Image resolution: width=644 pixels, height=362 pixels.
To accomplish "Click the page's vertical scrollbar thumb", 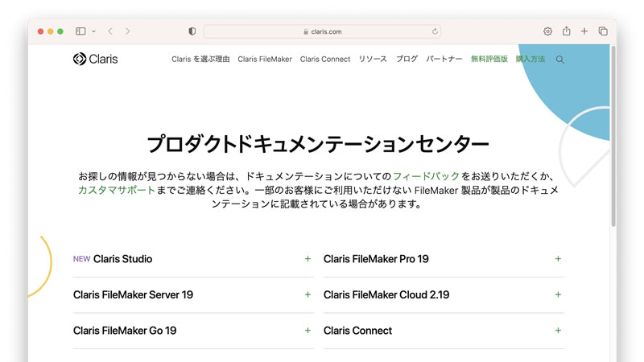I will pos(613,136).
